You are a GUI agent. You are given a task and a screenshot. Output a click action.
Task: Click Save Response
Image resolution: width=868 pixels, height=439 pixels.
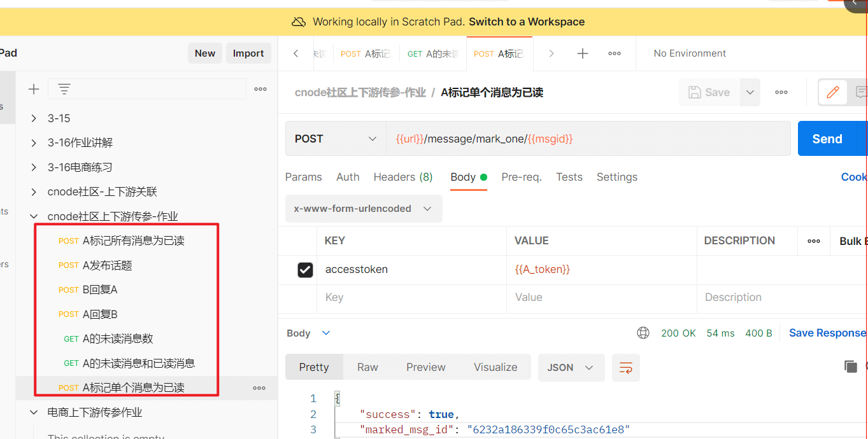[x=827, y=333]
